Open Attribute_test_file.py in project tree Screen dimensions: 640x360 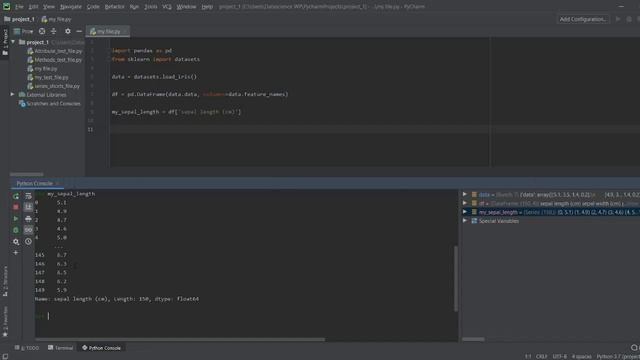pos(54,51)
